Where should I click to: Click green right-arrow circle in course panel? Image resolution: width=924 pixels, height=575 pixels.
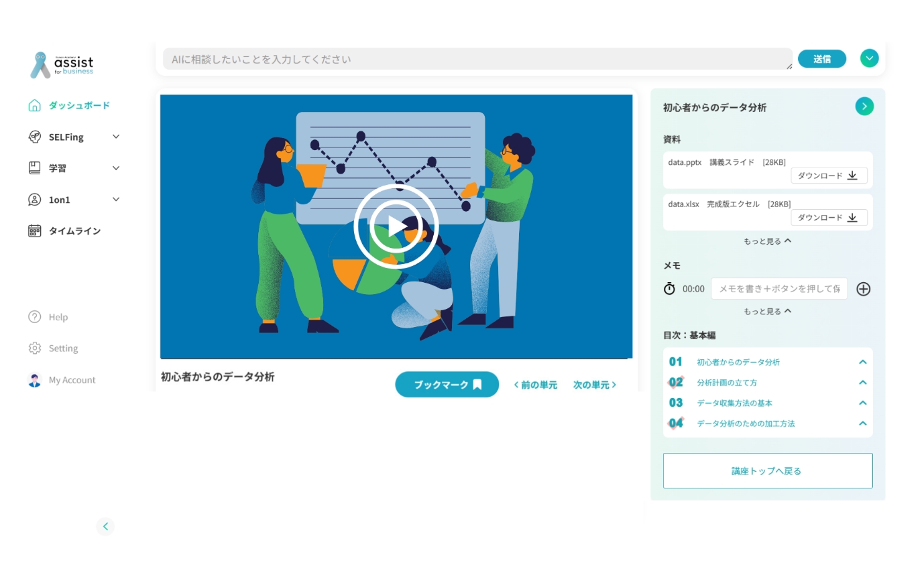(x=864, y=106)
